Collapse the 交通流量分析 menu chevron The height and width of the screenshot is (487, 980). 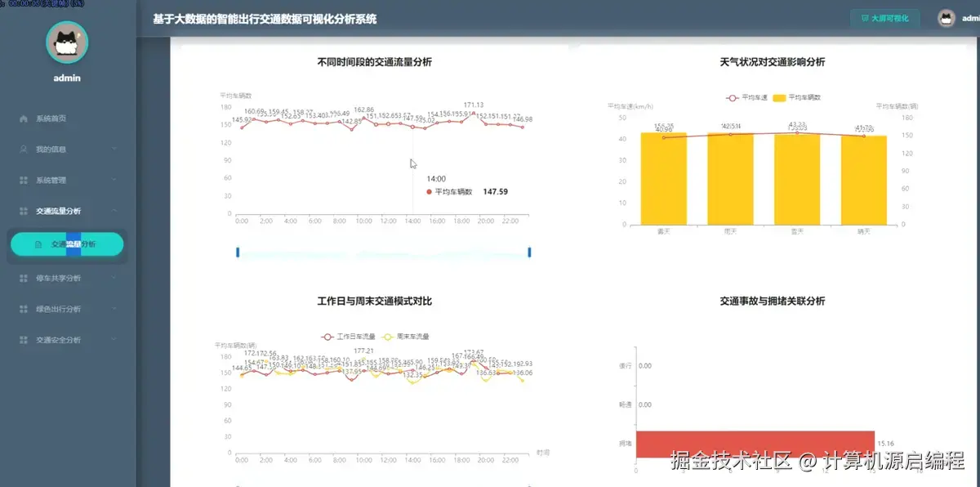114,211
